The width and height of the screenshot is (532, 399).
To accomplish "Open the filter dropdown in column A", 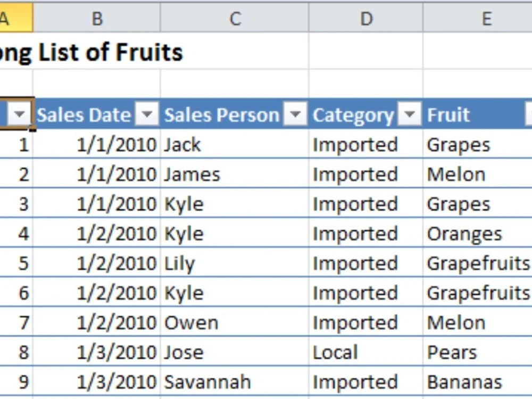I will (x=20, y=114).
